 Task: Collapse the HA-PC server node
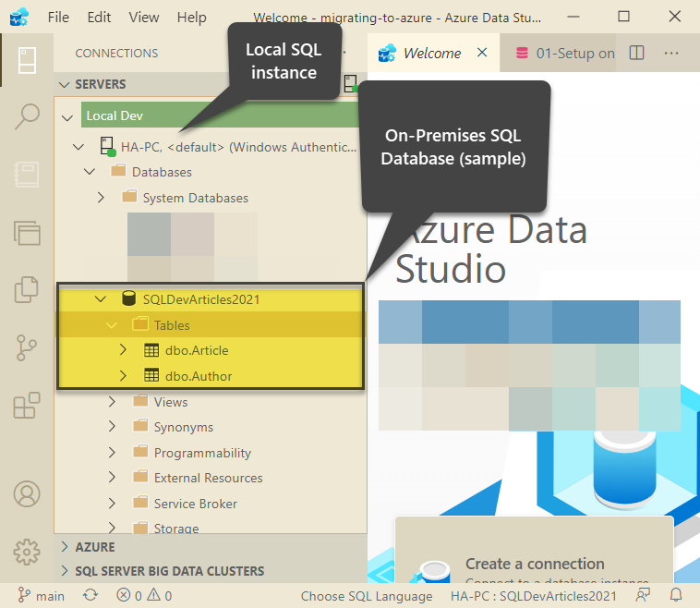78,147
